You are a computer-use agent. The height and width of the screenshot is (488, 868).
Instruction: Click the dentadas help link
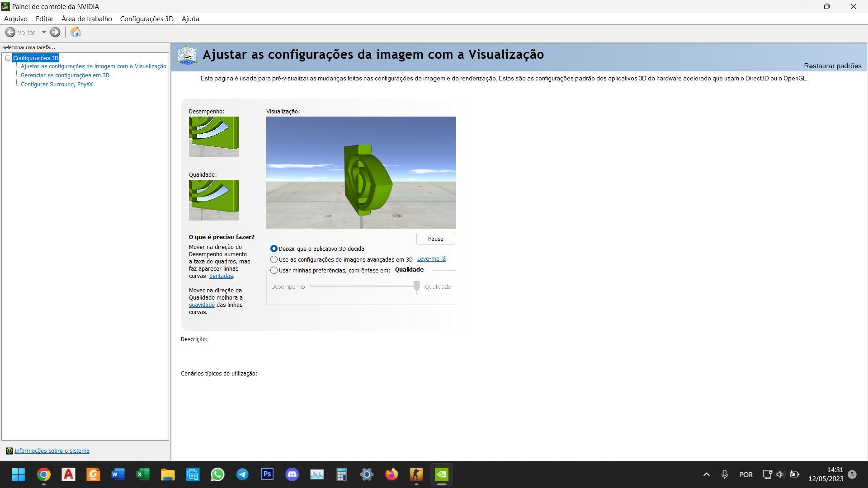coord(221,276)
